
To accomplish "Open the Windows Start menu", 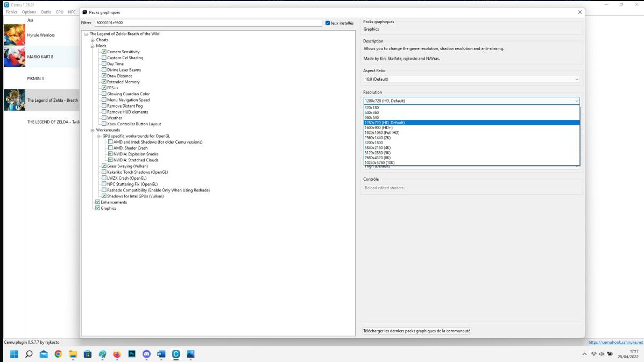I will click(x=14, y=354).
